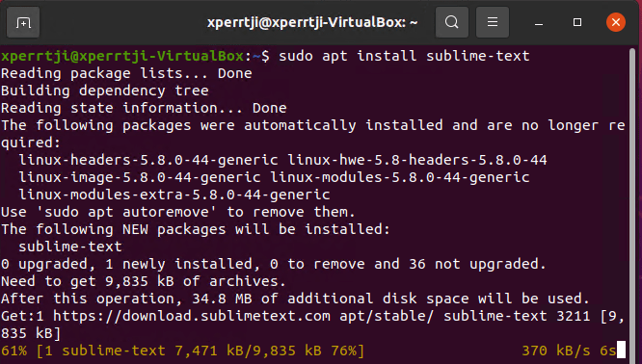This screenshot has width=642, height=364.
Task: Click the Reading package lists line
Action: tap(126, 73)
